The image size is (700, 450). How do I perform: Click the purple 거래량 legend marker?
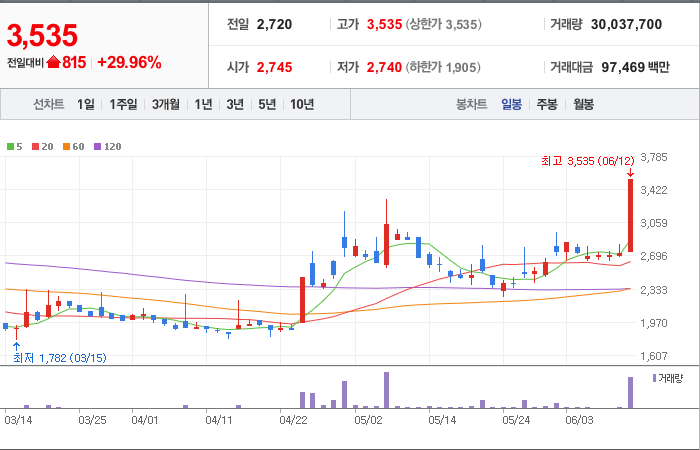click(x=654, y=378)
